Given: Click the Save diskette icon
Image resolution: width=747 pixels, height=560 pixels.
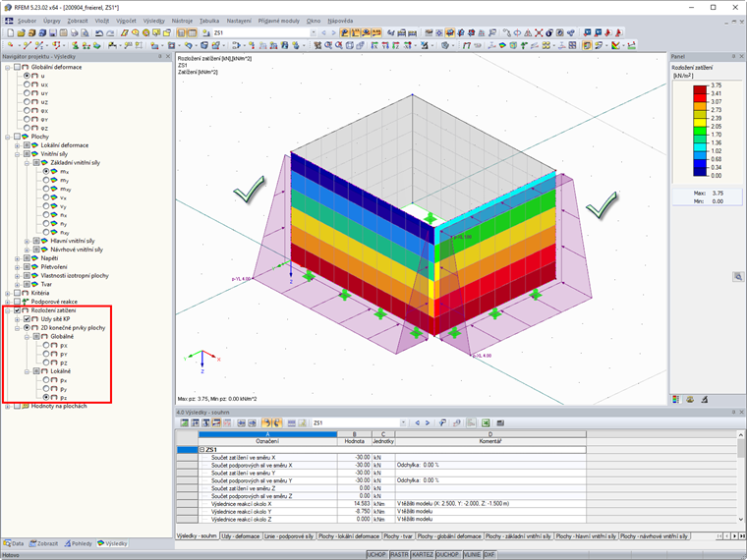Looking at the screenshot, I should [x=53, y=32].
